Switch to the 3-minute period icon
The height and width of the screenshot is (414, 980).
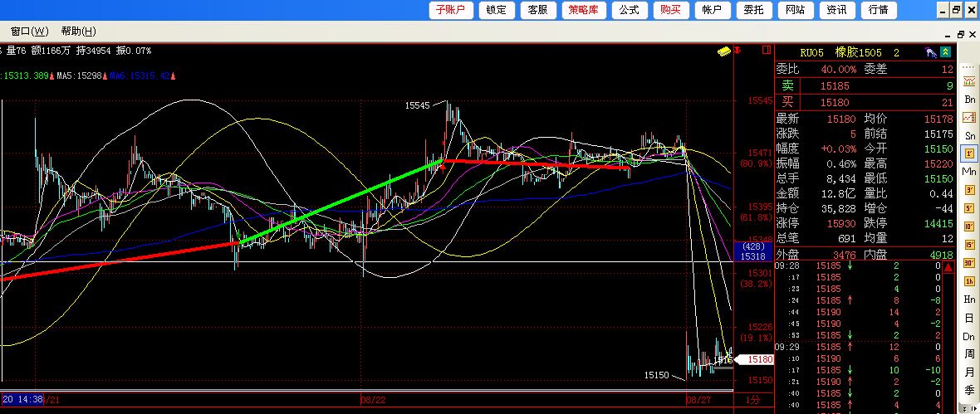(968, 189)
